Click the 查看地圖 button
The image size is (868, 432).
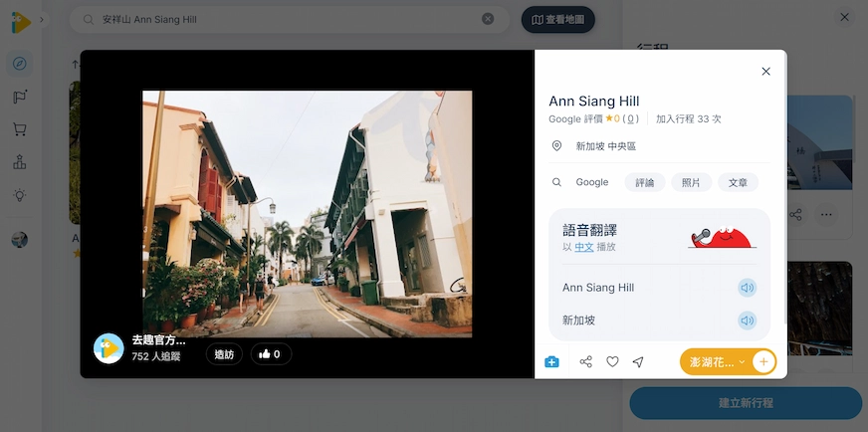click(558, 20)
